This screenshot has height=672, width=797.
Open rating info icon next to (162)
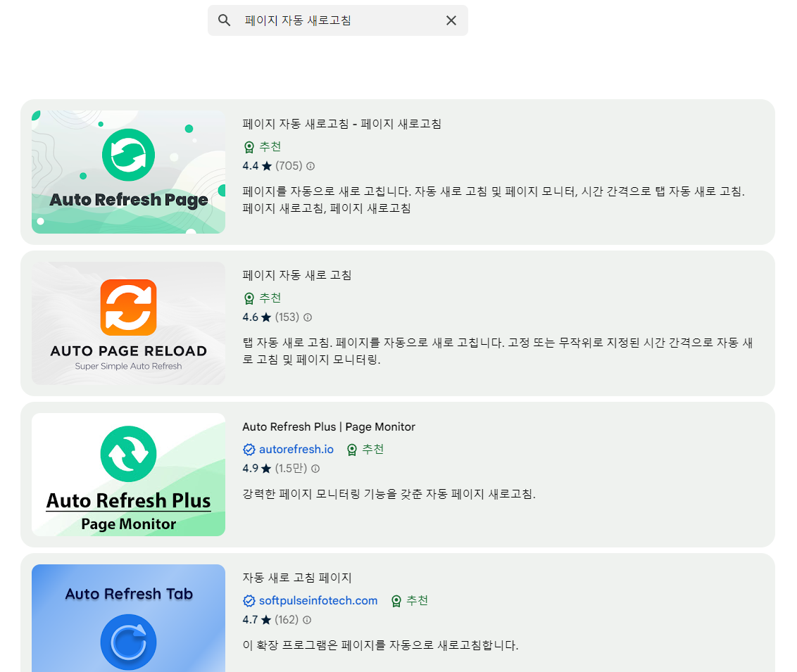307,620
